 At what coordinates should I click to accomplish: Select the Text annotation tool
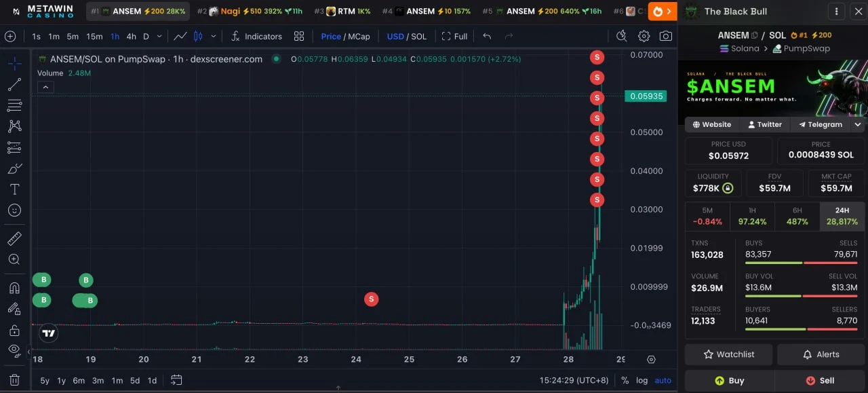pyautogui.click(x=14, y=189)
